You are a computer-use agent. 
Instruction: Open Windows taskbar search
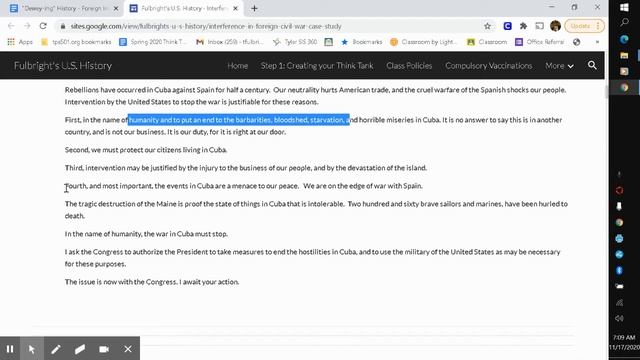coord(624,22)
